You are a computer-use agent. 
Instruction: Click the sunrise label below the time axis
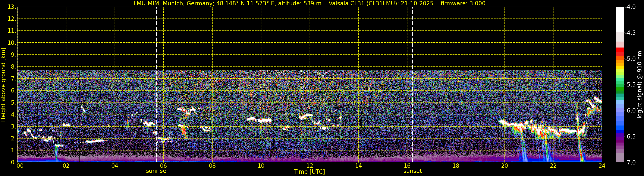coord(156,171)
